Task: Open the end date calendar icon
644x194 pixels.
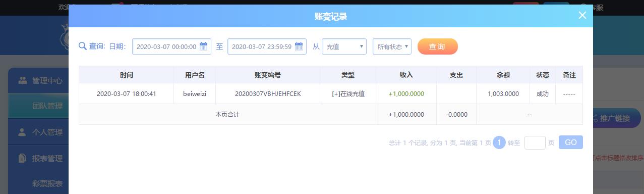Action: pyautogui.click(x=299, y=46)
